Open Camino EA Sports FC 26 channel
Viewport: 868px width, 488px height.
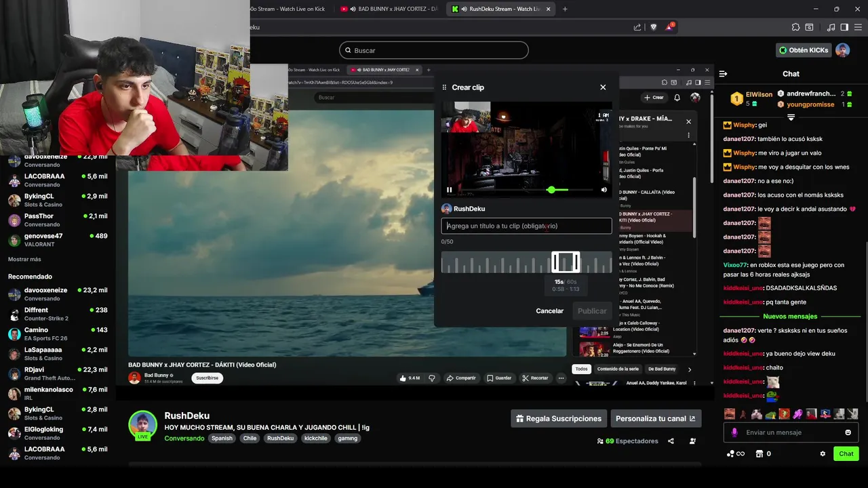pyautogui.click(x=58, y=334)
